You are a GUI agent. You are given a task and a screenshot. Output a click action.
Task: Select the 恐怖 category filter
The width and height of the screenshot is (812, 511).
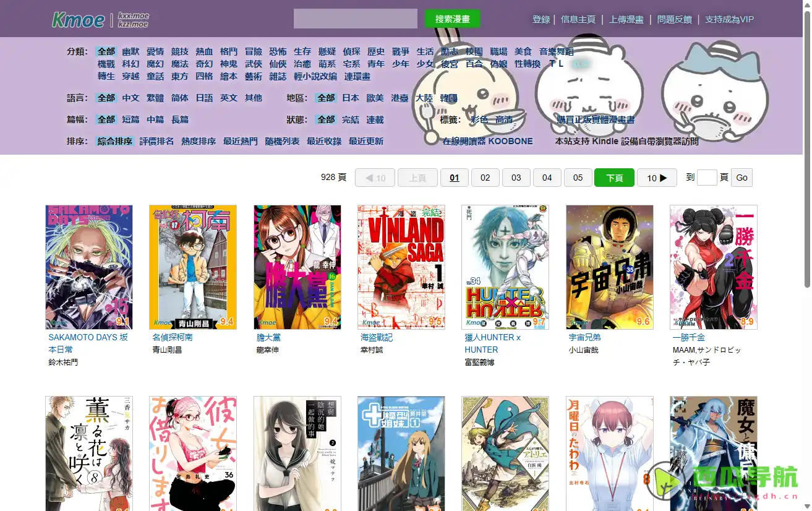[277, 51]
